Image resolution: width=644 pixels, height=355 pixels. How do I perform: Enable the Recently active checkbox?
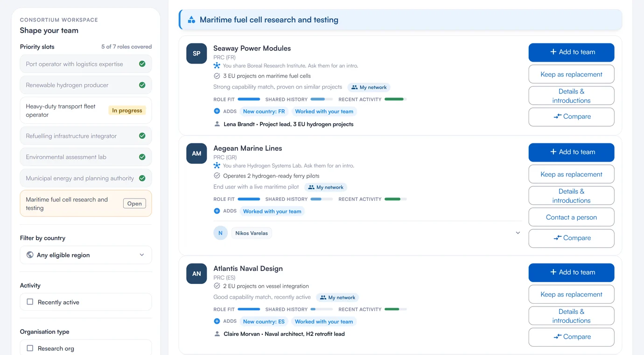tap(30, 302)
